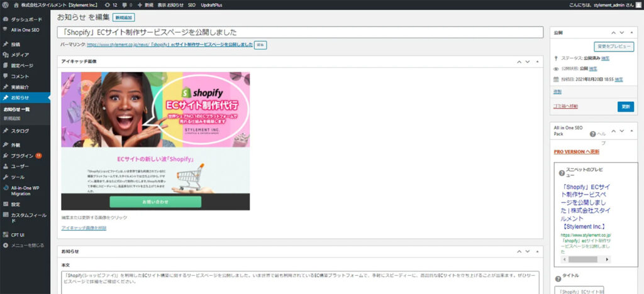Click help icon beside スニペットのプレビュー
The height and width of the screenshot is (294, 644).
[x=562, y=173]
